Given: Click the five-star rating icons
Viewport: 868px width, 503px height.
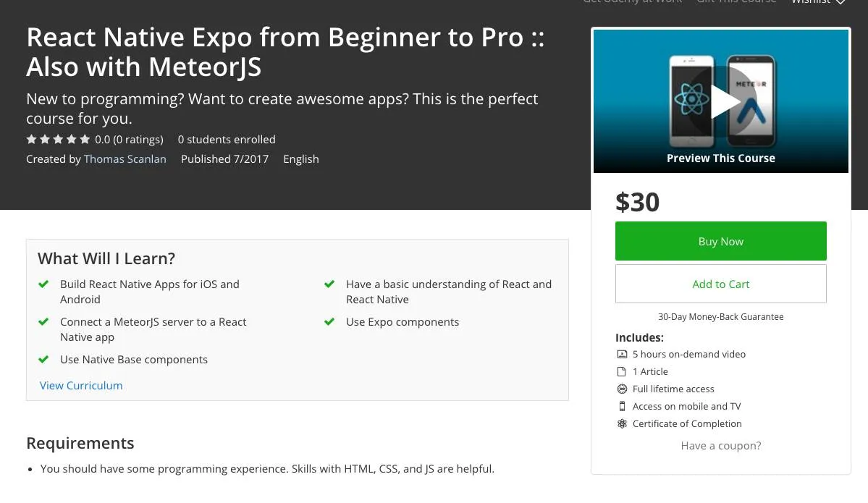Looking at the screenshot, I should [58, 140].
